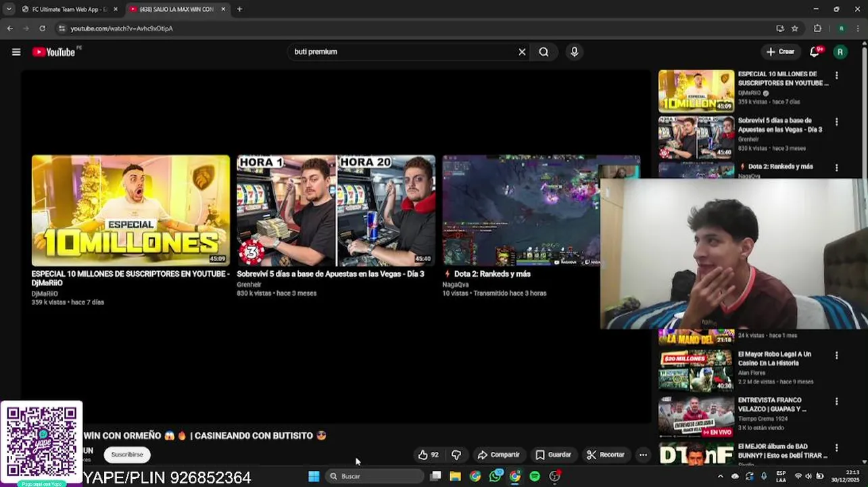This screenshot has width=868, height=487.
Task: Open WhatsApp from the taskbar
Action: tap(495, 476)
